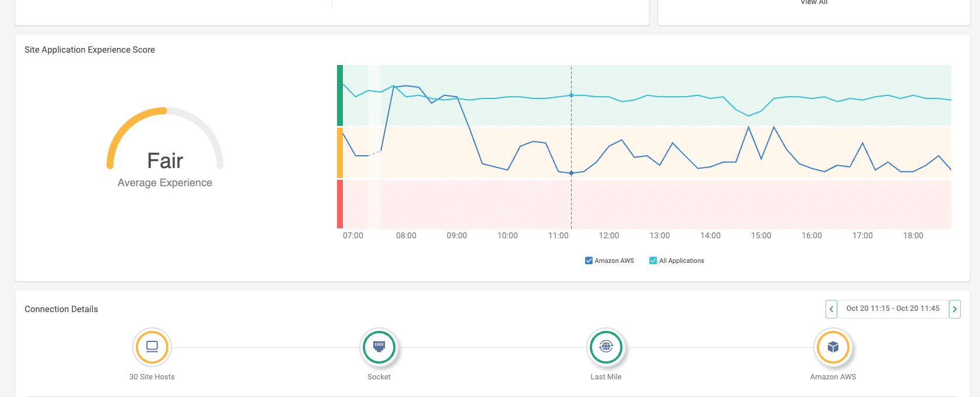980x397 pixels.
Task: Click the orange score band color bar
Action: point(340,153)
